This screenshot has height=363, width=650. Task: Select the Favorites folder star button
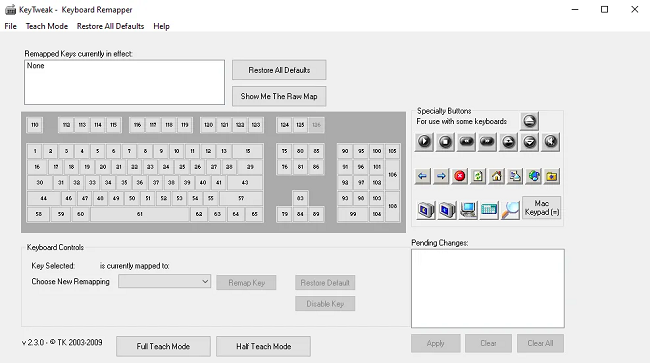tap(551, 176)
